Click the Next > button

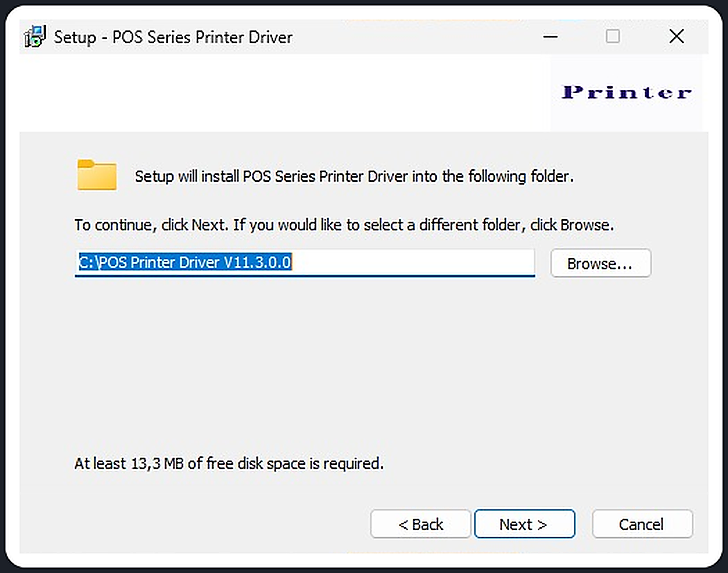pos(525,524)
